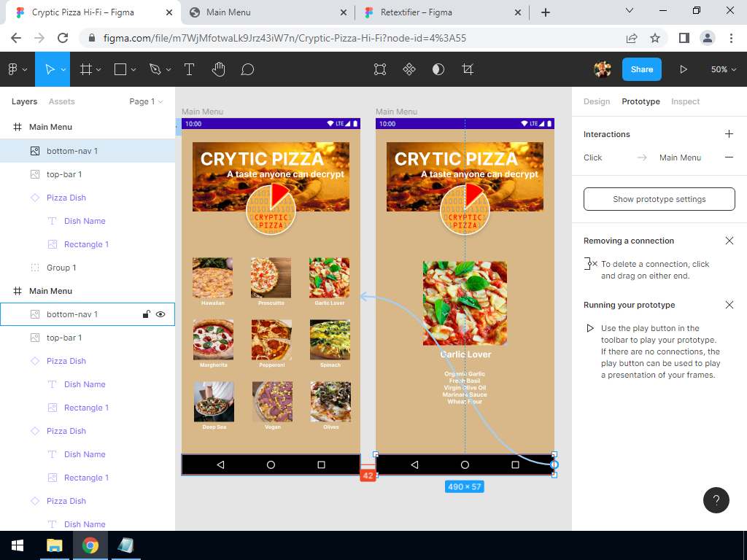Close the Running your prototype tip
Image resolution: width=747 pixels, height=560 pixels.
click(729, 305)
